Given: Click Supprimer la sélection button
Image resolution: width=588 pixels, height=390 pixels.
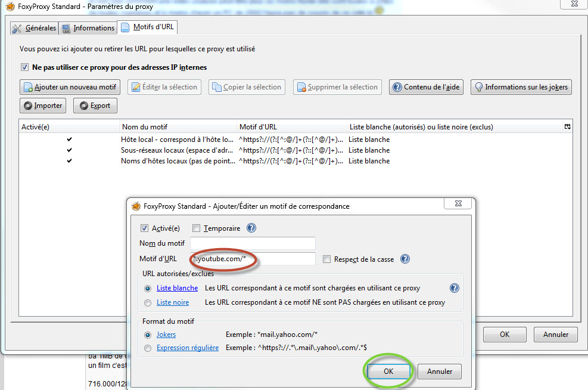Looking at the screenshot, I should 338,87.
